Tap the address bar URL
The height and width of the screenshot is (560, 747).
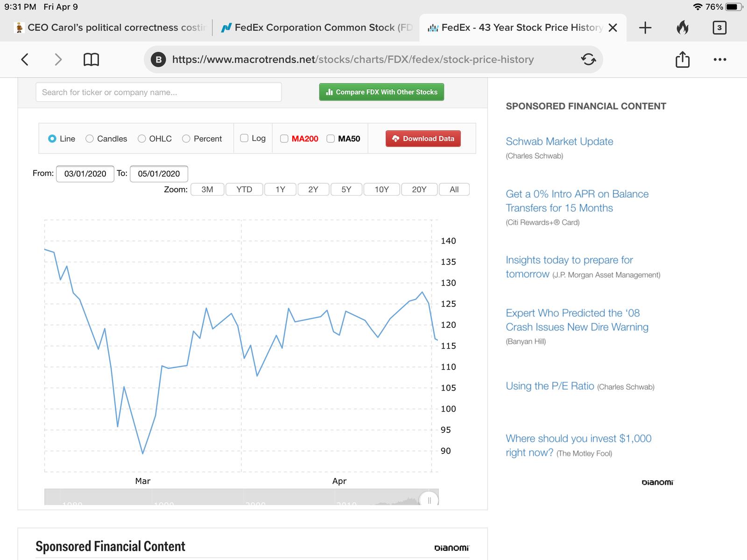(x=353, y=59)
